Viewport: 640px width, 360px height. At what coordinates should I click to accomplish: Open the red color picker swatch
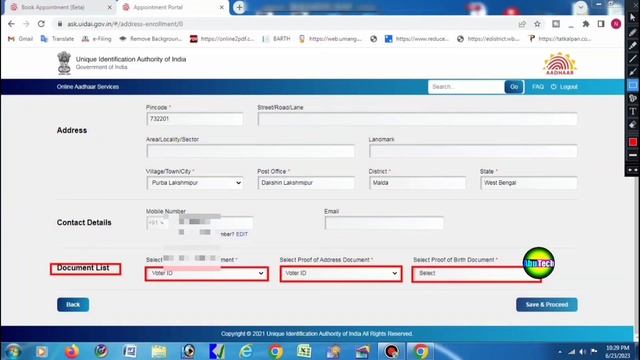633,142
